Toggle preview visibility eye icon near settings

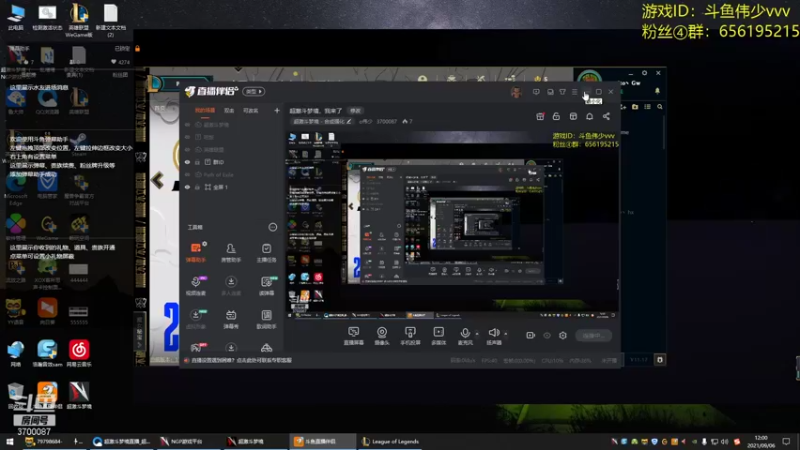(547, 335)
